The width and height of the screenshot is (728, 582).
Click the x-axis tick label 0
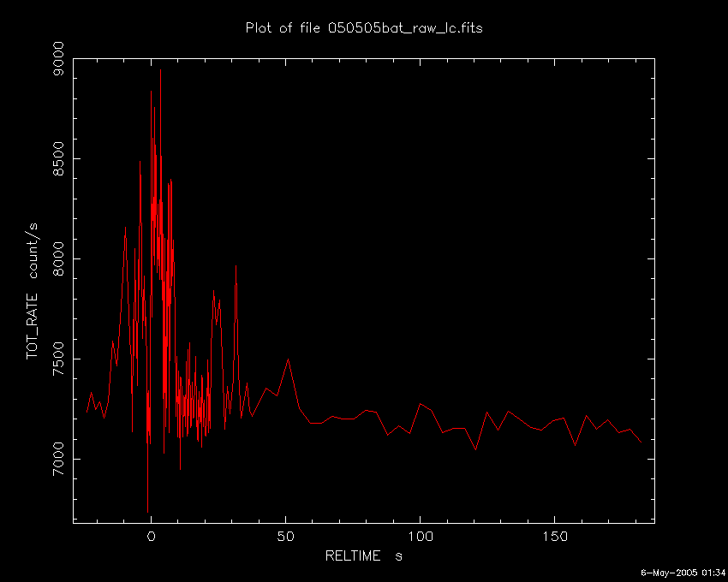pos(152,537)
